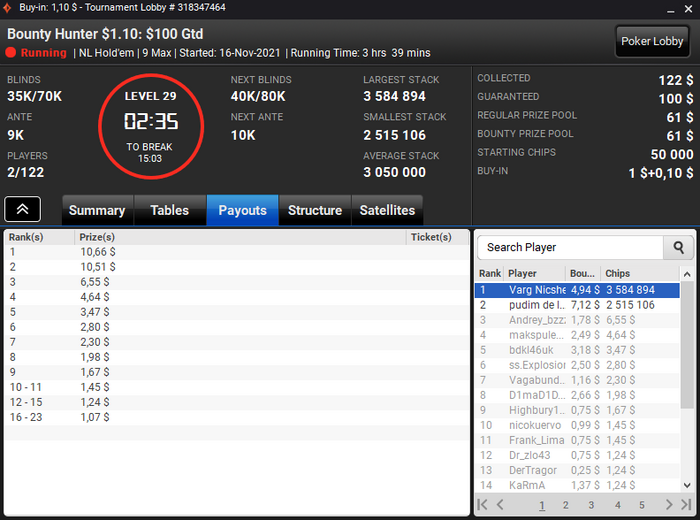Viewport: 700px width, 520px height.
Task: Click the Search Player input field
Action: click(570, 247)
